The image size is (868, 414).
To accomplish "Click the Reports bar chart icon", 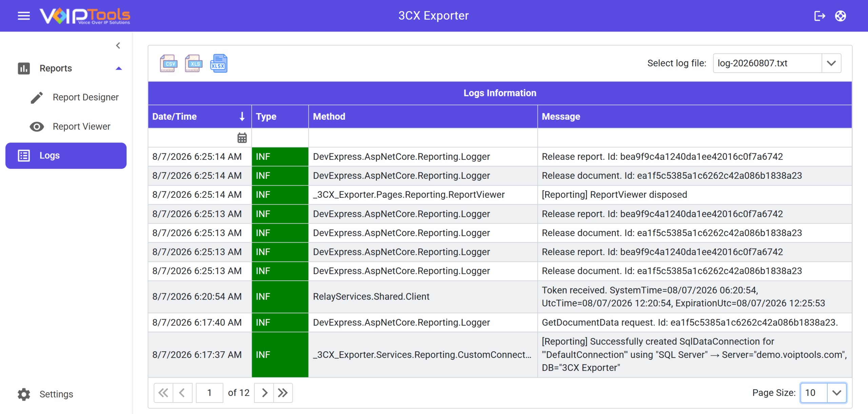I will 24,68.
